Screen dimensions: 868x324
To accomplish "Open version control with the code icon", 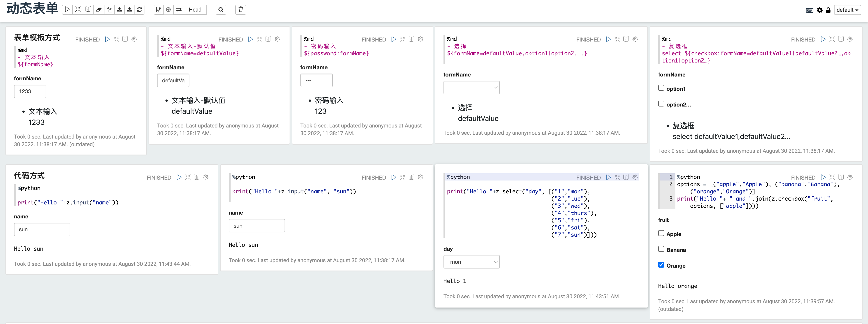I will pos(158,10).
